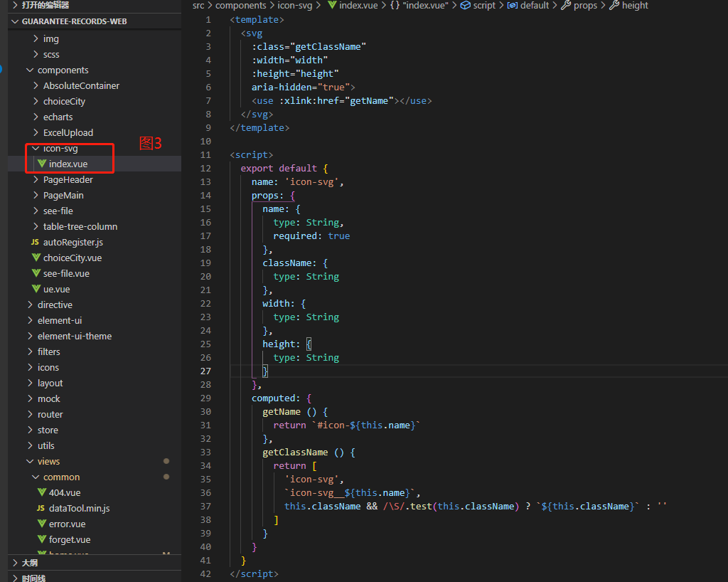The width and height of the screenshot is (728, 582).
Task: Expand the choiceCity folder
Action: pyautogui.click(x=36, y=101)
